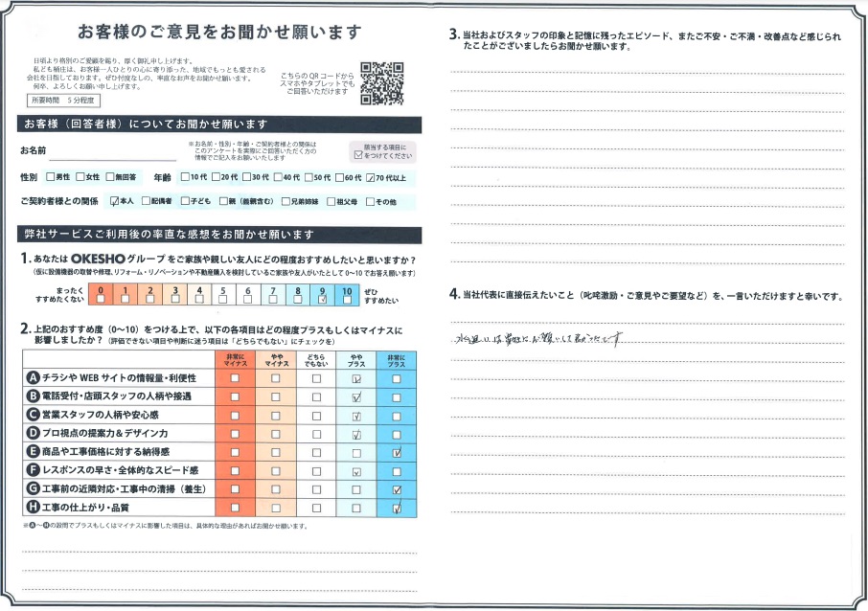Select the 配偶者 relationship checkbox
This screenshot has height=611, width=868.
click(145, 202)
